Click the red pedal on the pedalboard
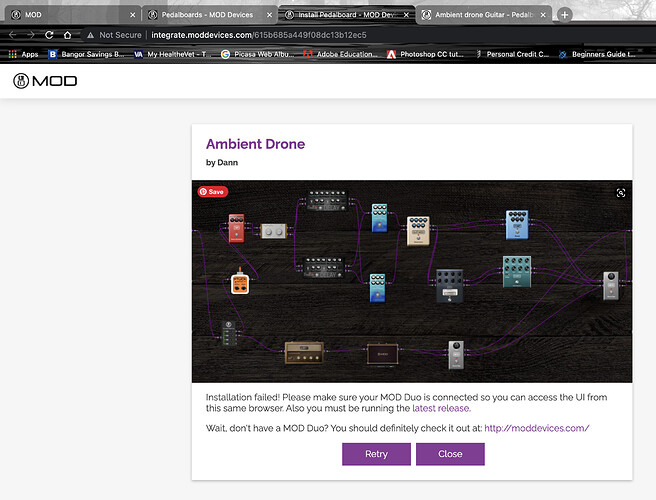The height and width of the screenshot is (500, 656). point(236,228)
